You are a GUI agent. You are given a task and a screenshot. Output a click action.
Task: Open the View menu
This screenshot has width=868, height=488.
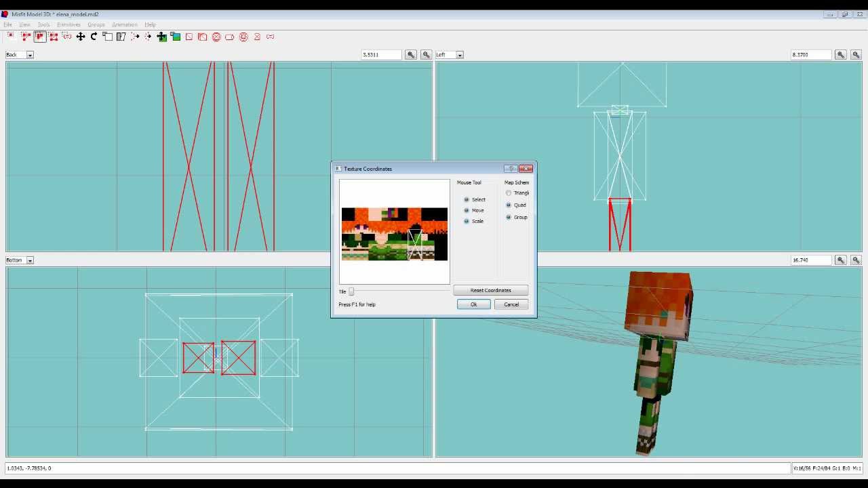(x=24, y=24)
